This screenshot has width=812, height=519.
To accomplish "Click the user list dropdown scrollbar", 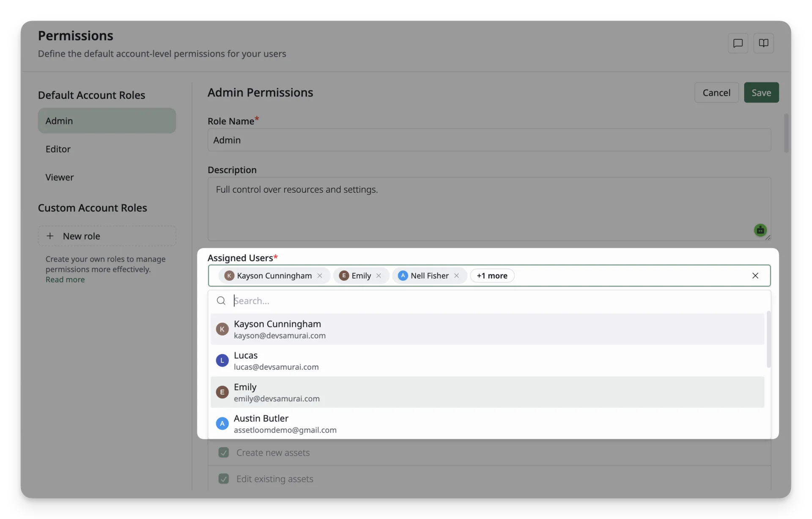I will [x=768, y=339].
